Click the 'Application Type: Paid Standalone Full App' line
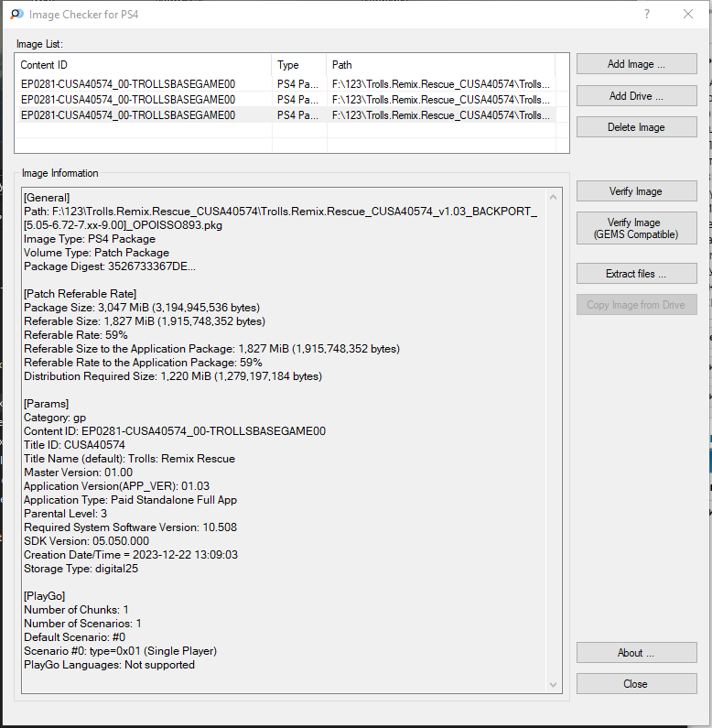Image resolution: width=712 pixels, height=728 pixels. point(131,500)
